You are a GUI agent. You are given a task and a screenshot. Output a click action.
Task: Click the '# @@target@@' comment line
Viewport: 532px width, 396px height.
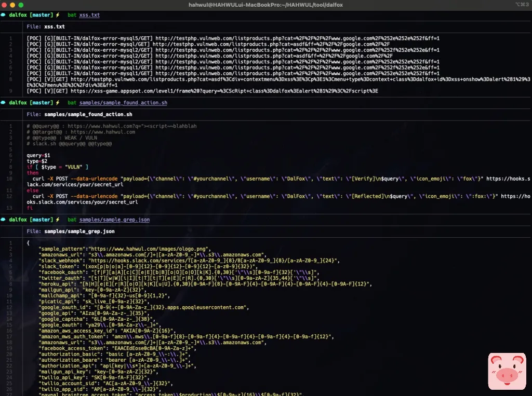pos(81,132)
